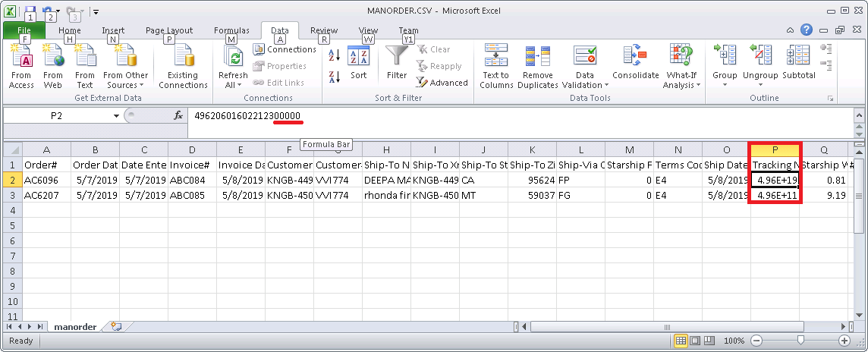Switch to View ribbon tab
This screenshot has height=352, width=868.
[368, 30]
